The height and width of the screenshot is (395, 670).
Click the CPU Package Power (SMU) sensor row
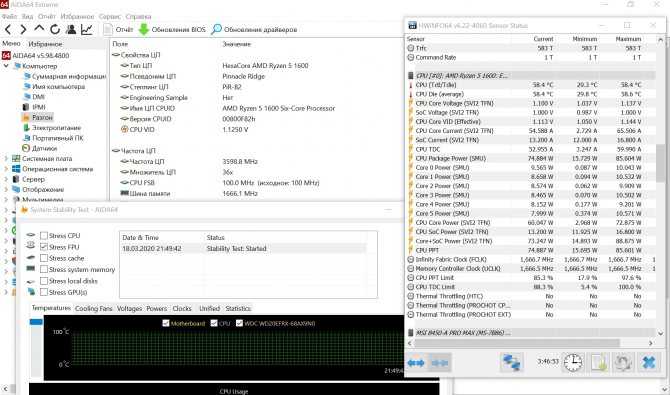[530, 158]
